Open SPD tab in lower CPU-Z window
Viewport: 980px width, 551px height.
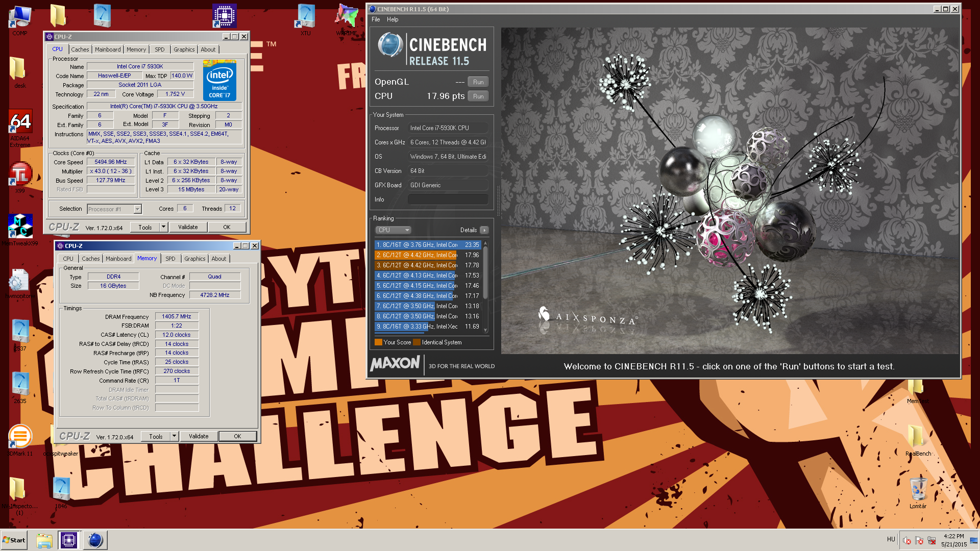[x=170, y=259]
